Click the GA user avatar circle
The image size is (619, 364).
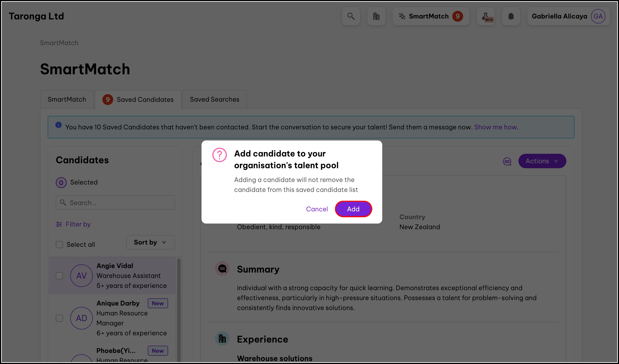598,16
